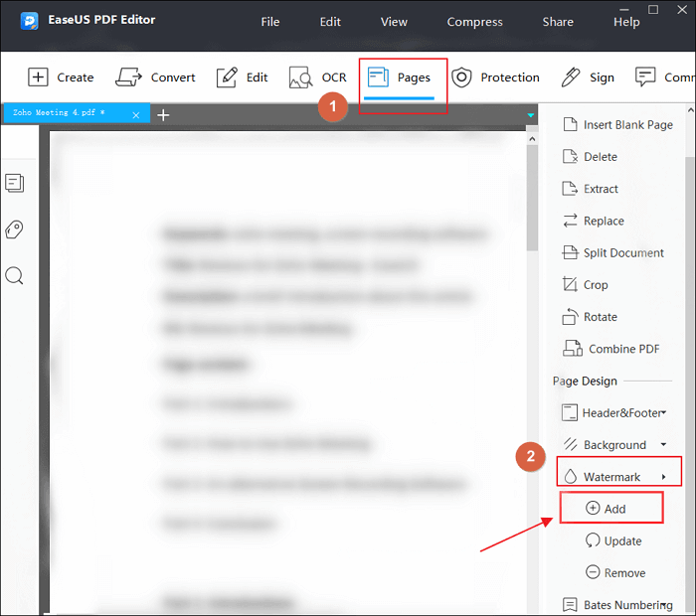Viewport: 696px width, 616px height.
Task: Close the Zoho Meeting 4.pdf tab
Action: coord(136,115)
